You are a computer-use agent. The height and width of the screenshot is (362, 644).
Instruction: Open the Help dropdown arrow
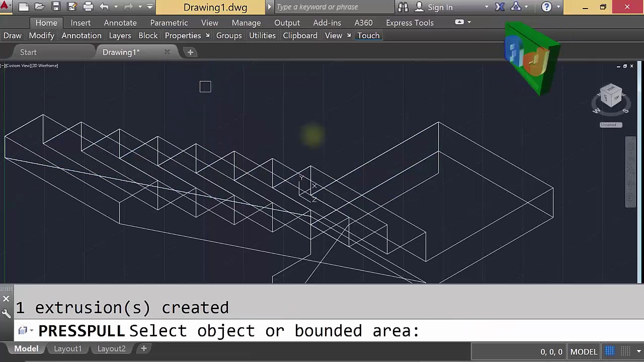click(x=558, y=7)
